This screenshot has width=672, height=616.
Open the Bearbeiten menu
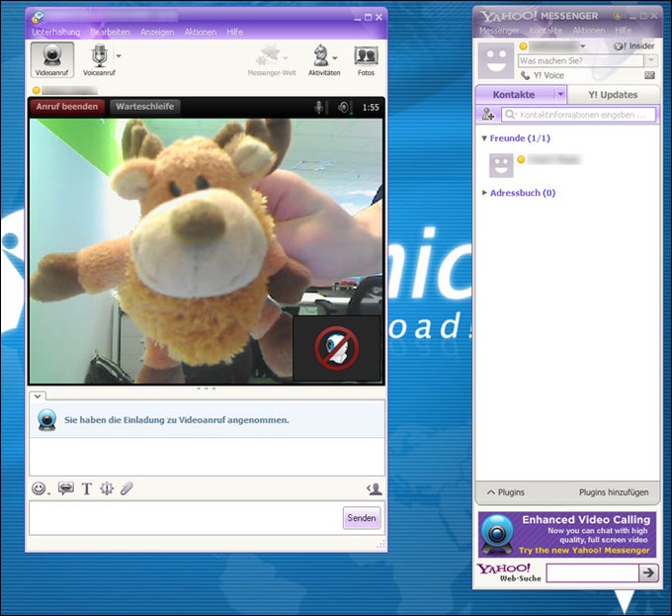pos(110,33)
